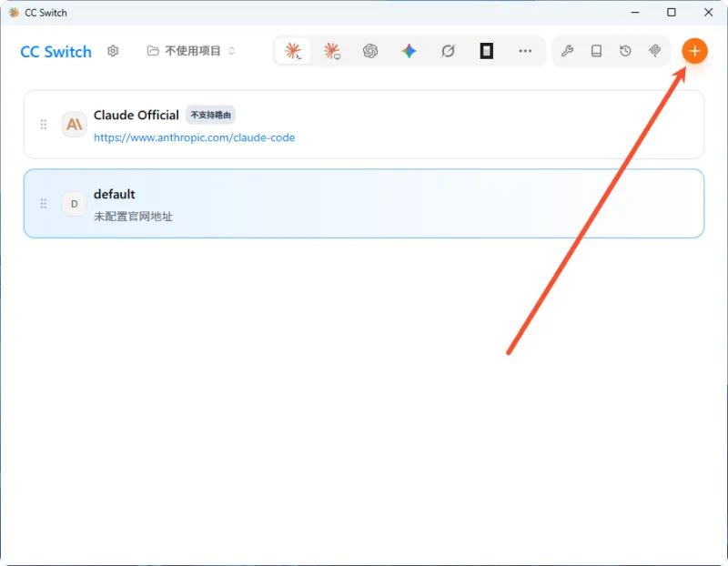This screenshot has width=728, height=566.
Task: Select the Gemini sparkle app icon
Action: coord(409,51)
